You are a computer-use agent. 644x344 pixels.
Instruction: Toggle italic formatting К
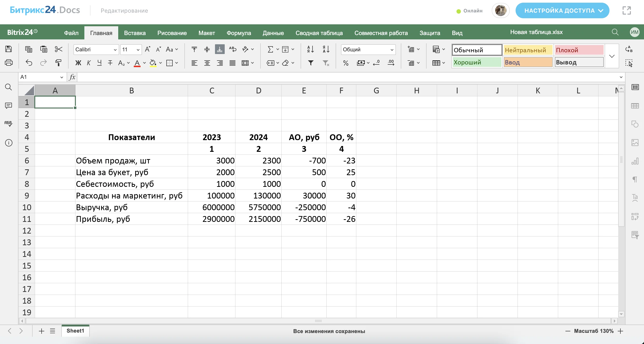(89, 63)
